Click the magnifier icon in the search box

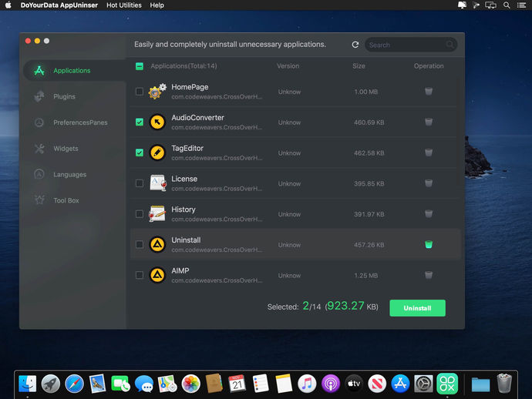pyautogui.click(x=450, y=45)
